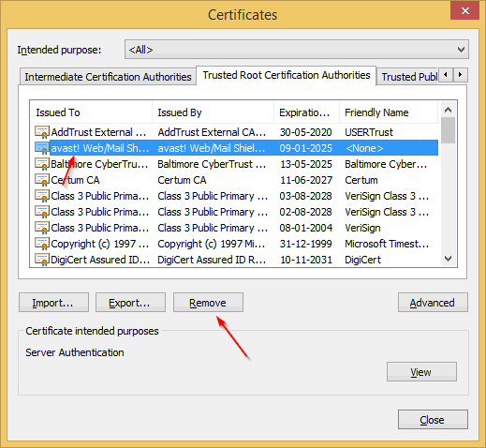
Task: Sort by the Issued By column header
Action: pos(213,112)
